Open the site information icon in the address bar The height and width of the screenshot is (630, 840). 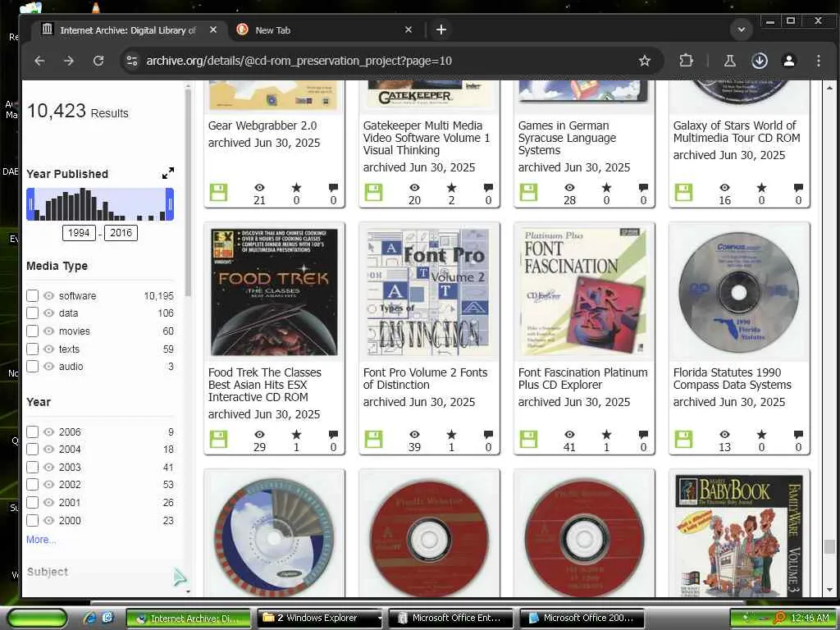(132, 61)
